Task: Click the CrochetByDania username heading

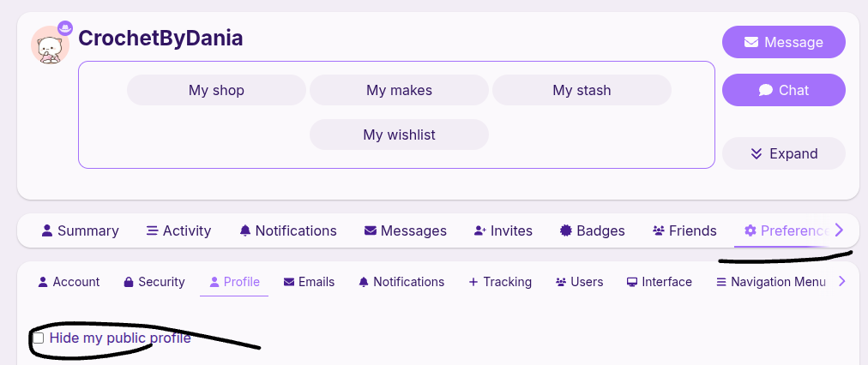Action: (160, 38)
